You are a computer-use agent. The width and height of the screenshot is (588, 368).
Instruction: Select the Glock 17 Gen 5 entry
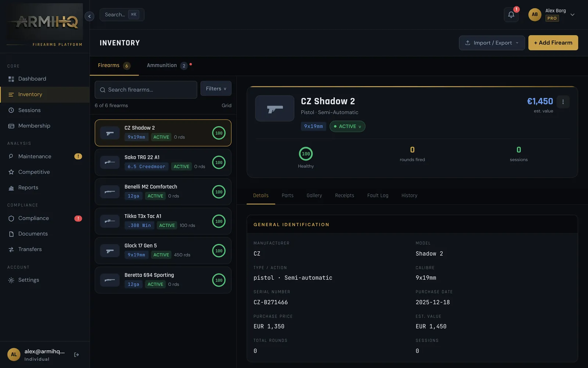(x=163, y=251)
